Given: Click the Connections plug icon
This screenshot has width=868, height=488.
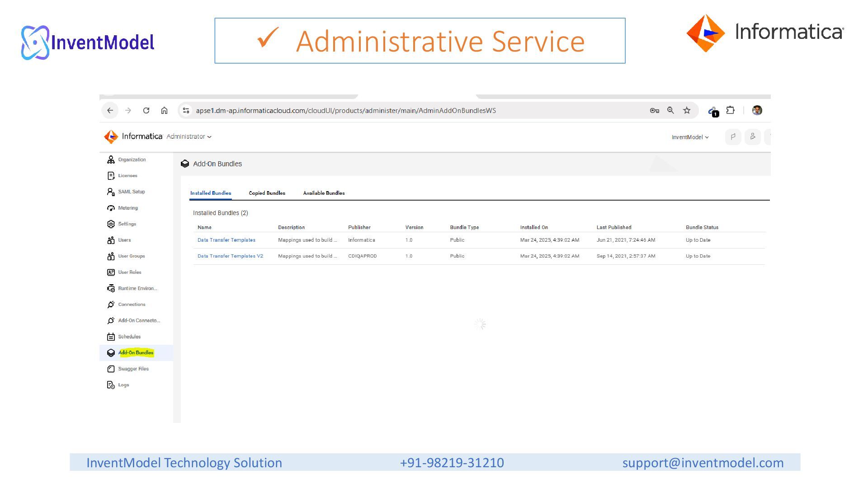Looking at the screenshot, I should 111,305.
